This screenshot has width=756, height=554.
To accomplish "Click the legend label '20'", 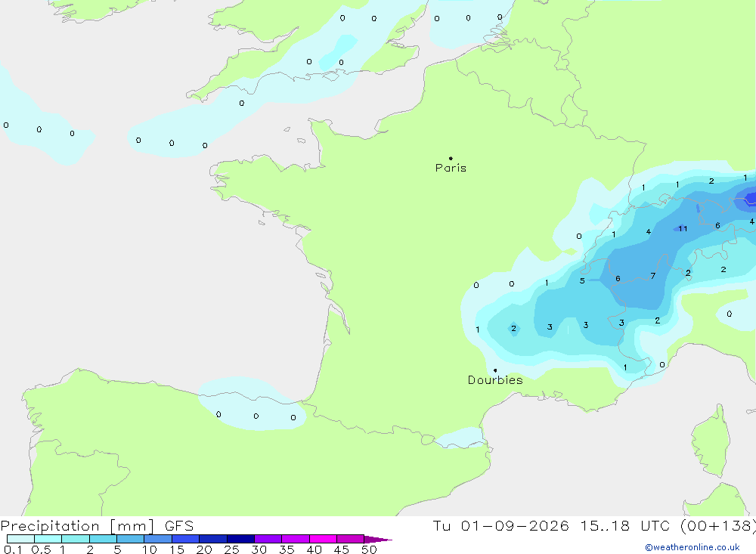I will coord(204,549).
